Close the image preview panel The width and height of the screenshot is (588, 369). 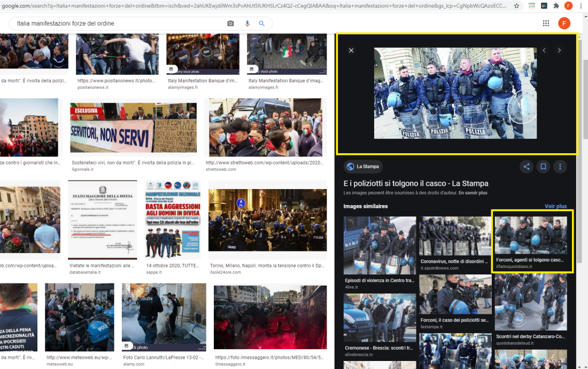(x=351, y=50)
